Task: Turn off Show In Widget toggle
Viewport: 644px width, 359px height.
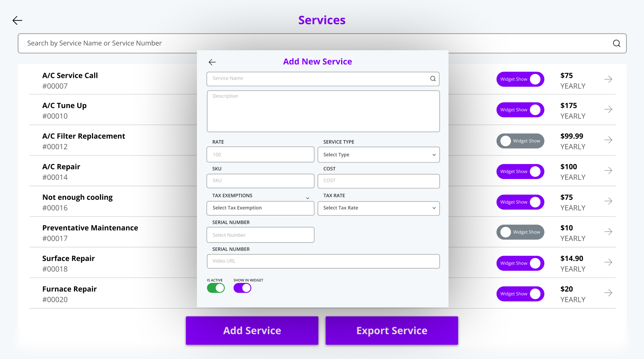Action: click(242, 288)
